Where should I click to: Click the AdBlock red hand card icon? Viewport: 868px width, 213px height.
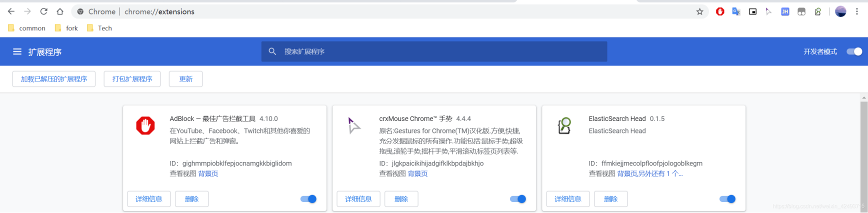[x=145, y=125]
